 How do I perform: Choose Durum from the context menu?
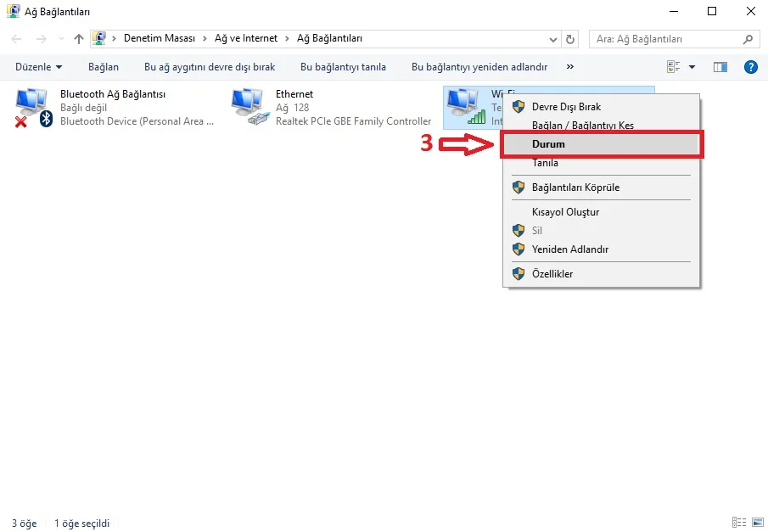coord(548,144)
